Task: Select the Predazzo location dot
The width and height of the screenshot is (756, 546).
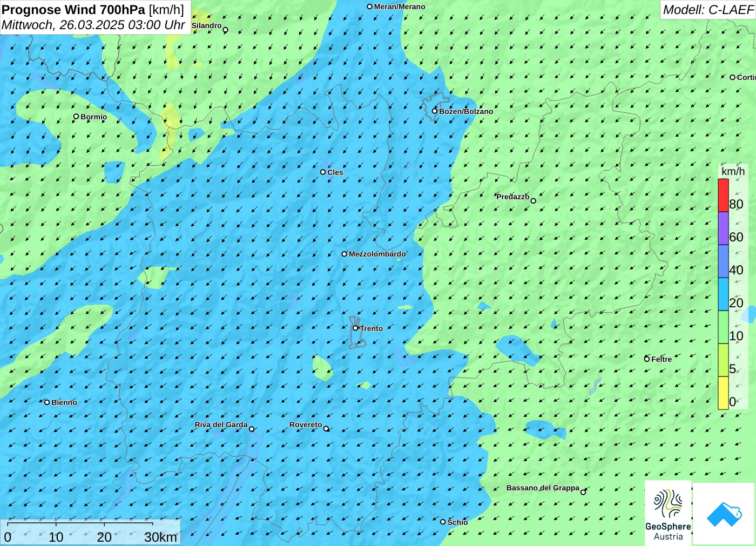Action: tap(533, 200)
